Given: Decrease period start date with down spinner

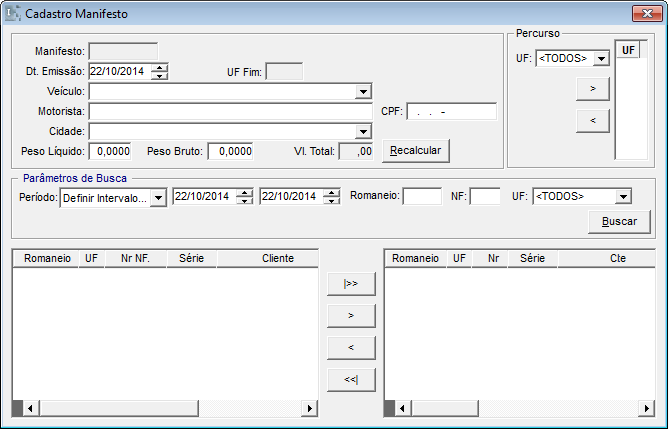Looking at the screenshot, I should [245, 201].
